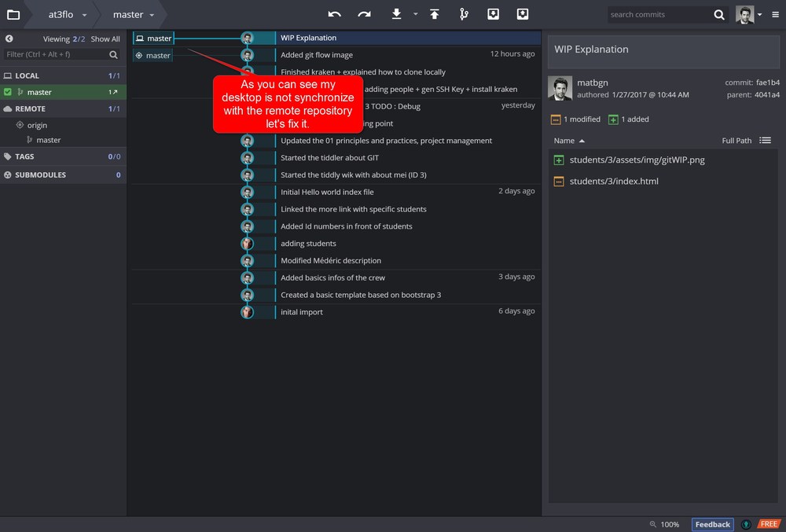Toggle the file list view icon
The height and width of the screenshot is (532, 786).
(x=765, y=140)
